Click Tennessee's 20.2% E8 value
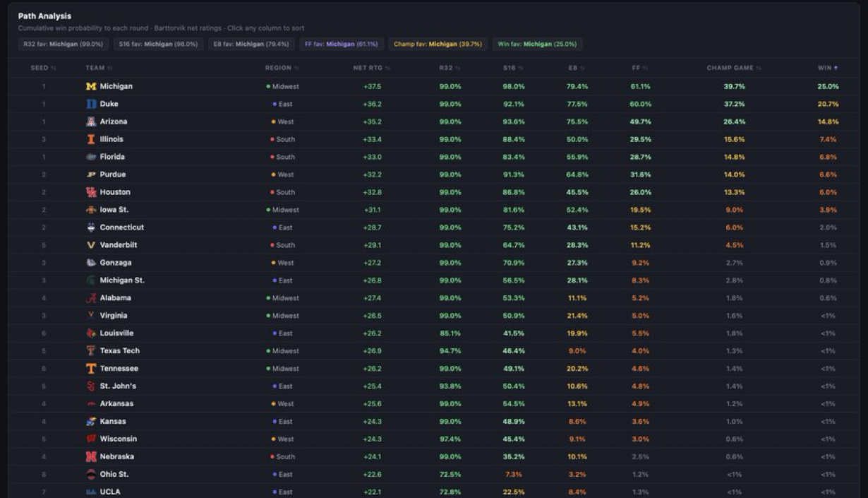This screenshot has width=868, height=498. [577, 369]
